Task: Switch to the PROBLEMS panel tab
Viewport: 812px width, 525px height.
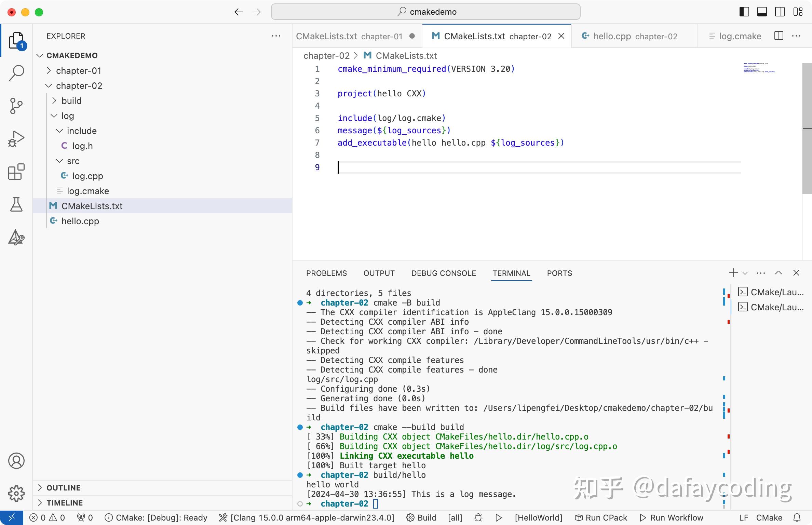Action: tap(326, 273)
